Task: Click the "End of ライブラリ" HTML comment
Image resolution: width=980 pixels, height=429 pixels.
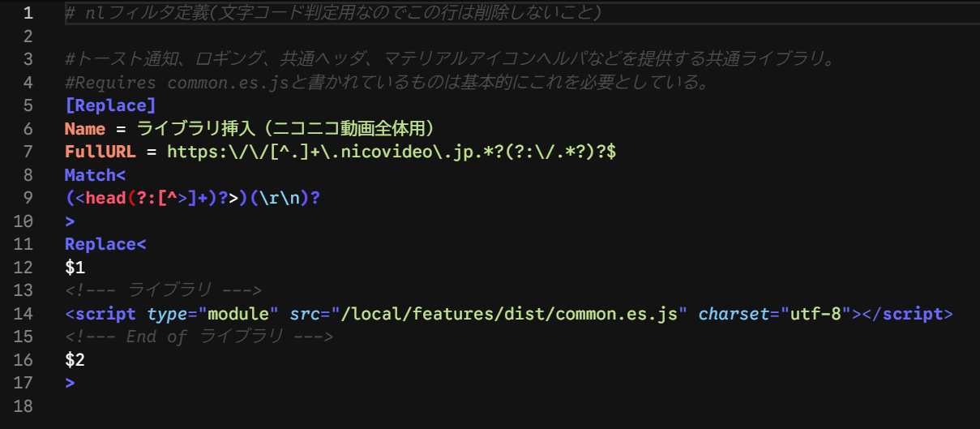Action: 199,337
